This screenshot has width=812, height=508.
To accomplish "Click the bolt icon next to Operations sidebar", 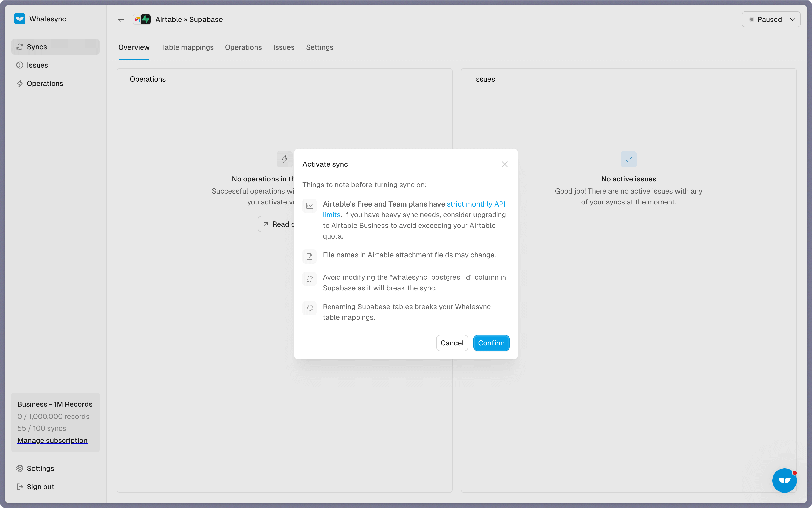I will [20, 83].
